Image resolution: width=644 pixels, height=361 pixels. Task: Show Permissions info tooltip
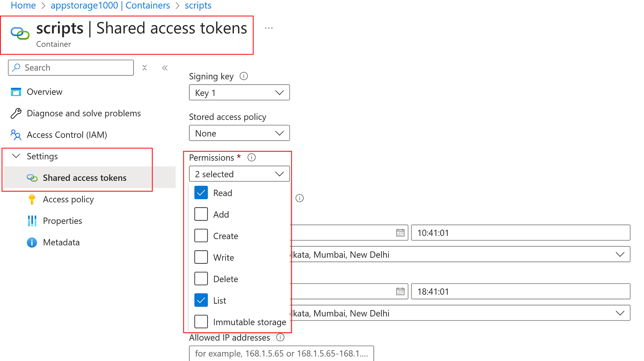[x=251, y=157]
